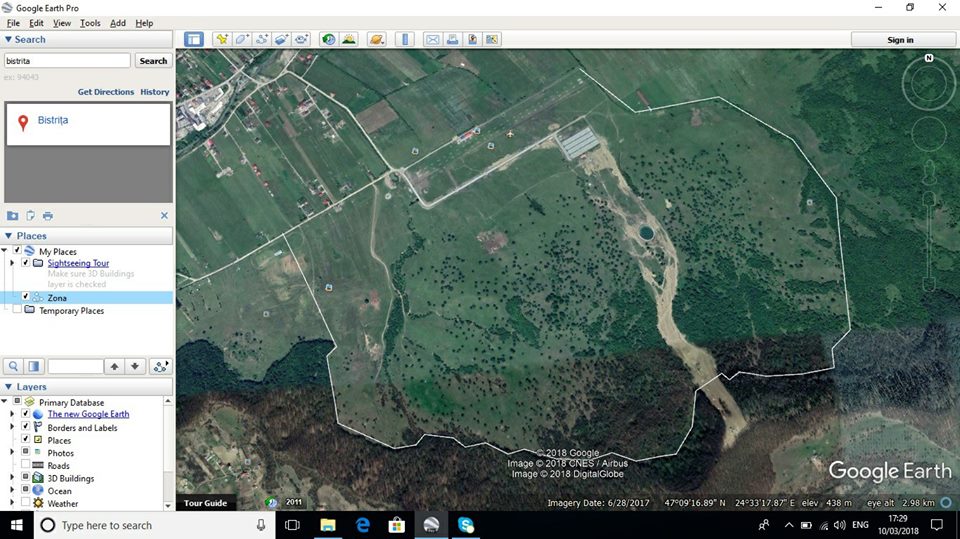Open the historical imagery clock tool
Screen dimensions: 960x539
click(328, 40)
